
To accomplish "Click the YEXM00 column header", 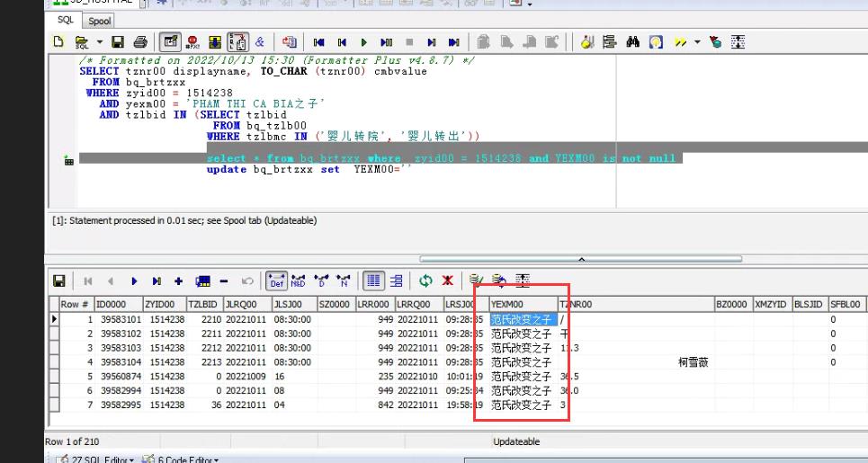I will coord(523,304).
